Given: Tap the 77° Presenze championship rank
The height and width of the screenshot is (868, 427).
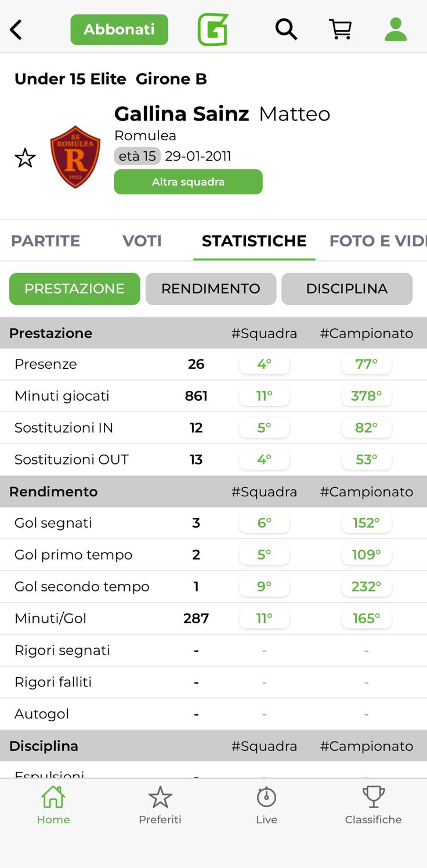Looking at the screenshot, I should click(367, 364).
